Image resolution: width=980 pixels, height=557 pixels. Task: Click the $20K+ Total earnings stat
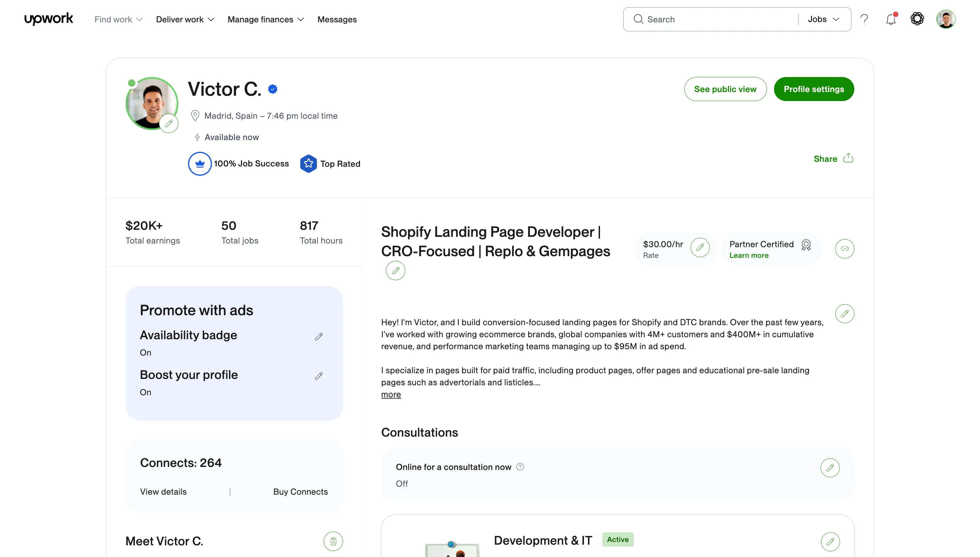click(153, 232)
